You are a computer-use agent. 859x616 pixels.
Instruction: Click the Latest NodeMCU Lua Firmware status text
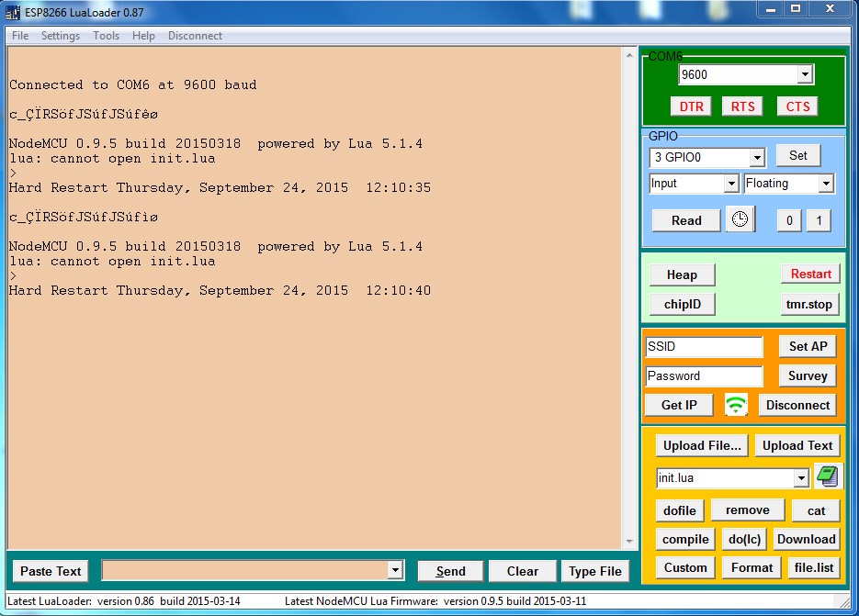pos(435,601)
